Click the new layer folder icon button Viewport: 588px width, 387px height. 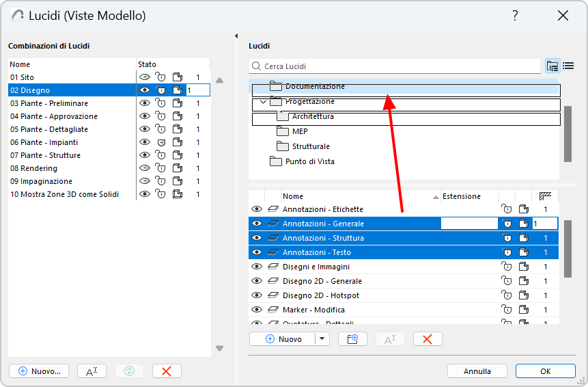pyautogui.click(x=352, y=339)
